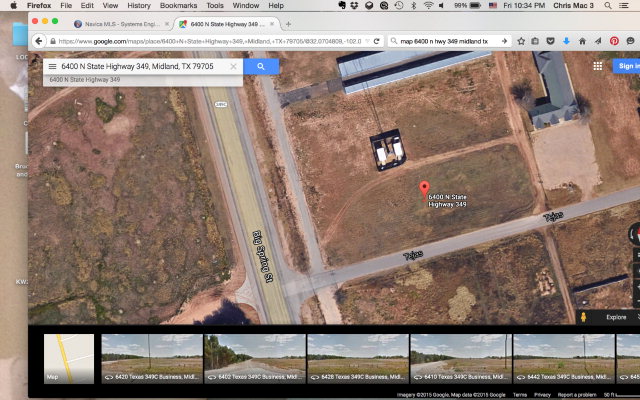
Task: Click the Pegman Street View icon
Action: (584, 317)
